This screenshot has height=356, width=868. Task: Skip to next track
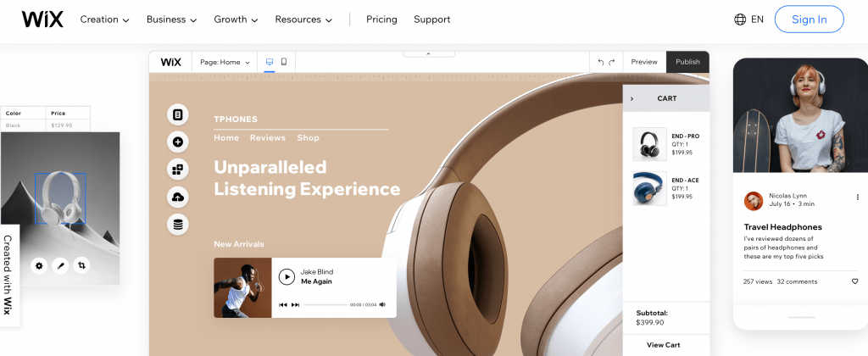point(295,304)
